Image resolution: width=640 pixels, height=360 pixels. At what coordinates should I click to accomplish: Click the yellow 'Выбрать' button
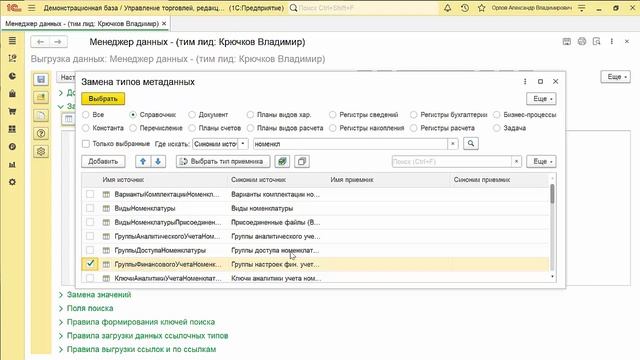pyautogui.click(x=103, y=99)
